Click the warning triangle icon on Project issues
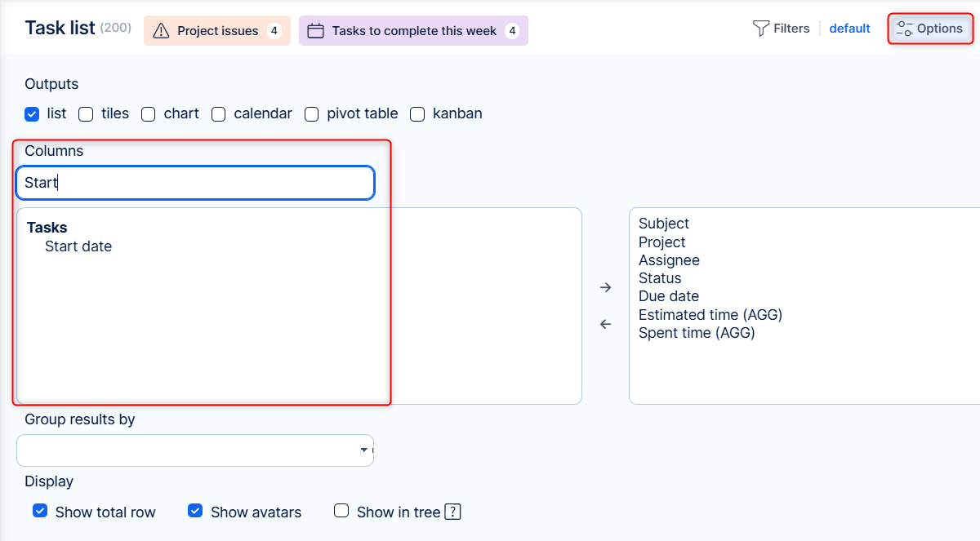 pos(161,31)
